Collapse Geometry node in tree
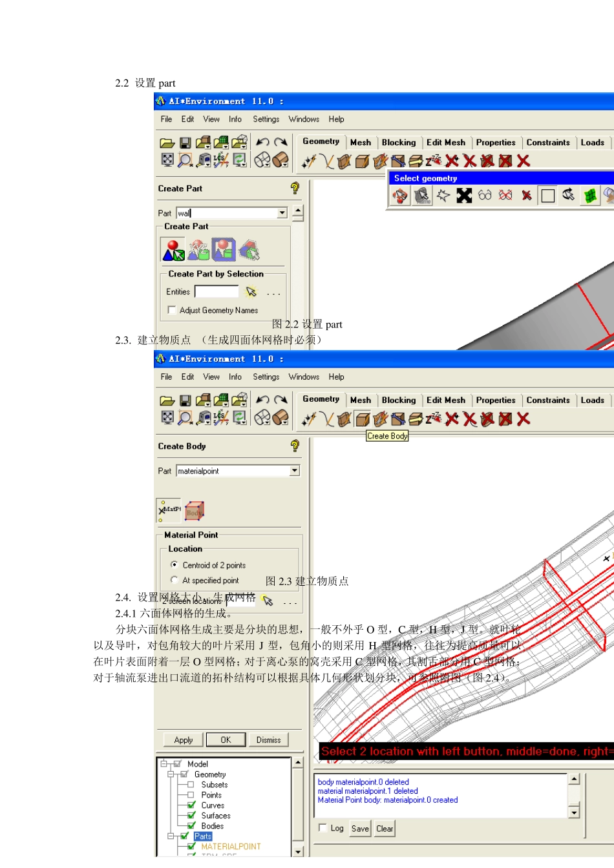614x868 pixels. point(171,774)
